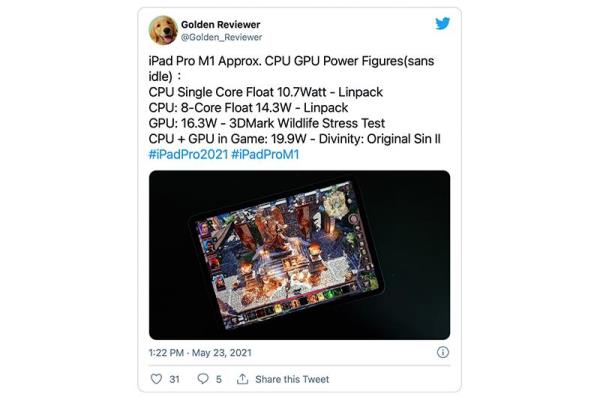Open the #iPadPro2021 hashtag
The width and height of the screenshot is (600, 400).
point(188,155)
